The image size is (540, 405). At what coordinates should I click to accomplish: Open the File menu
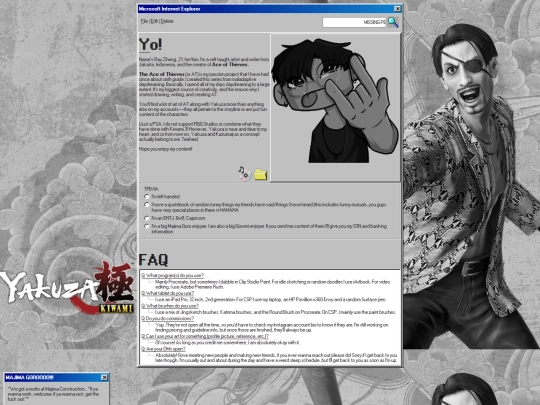point(144,21)
